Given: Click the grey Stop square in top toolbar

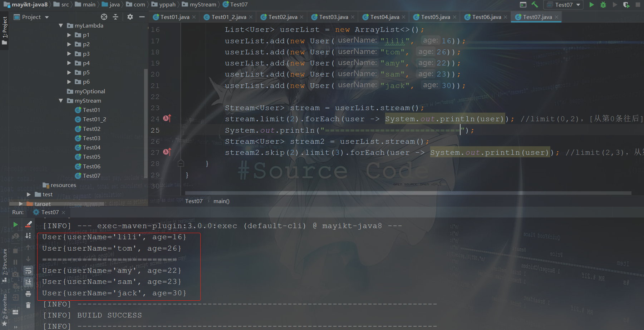Looking at the screenshot, I should point(638,5).
